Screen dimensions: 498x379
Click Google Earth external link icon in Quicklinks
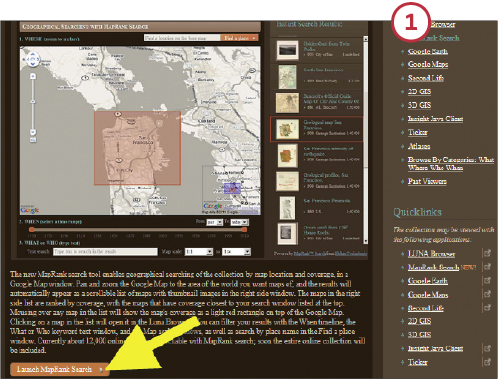tap(487, 280)
